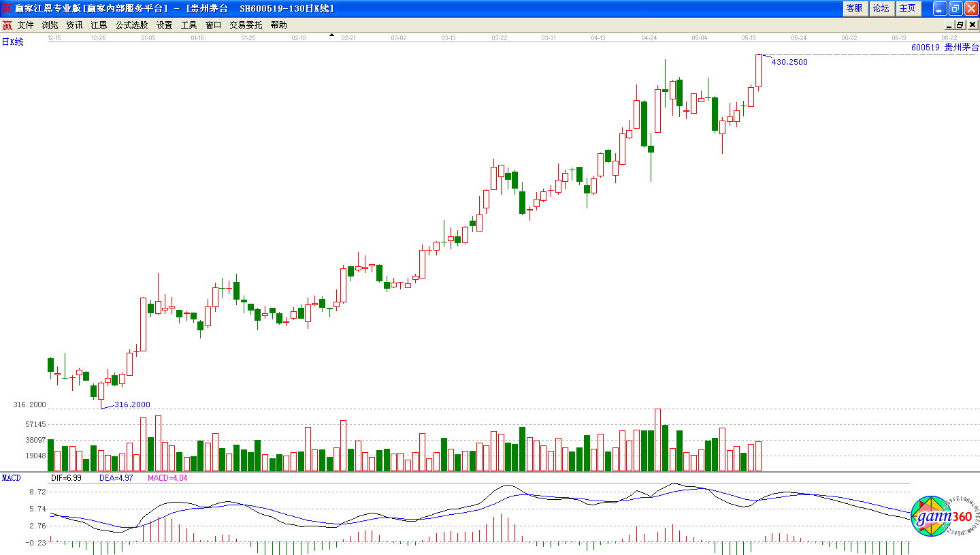Click the red 赢 app icon in menu bar
980x555 pixels.
7,25
